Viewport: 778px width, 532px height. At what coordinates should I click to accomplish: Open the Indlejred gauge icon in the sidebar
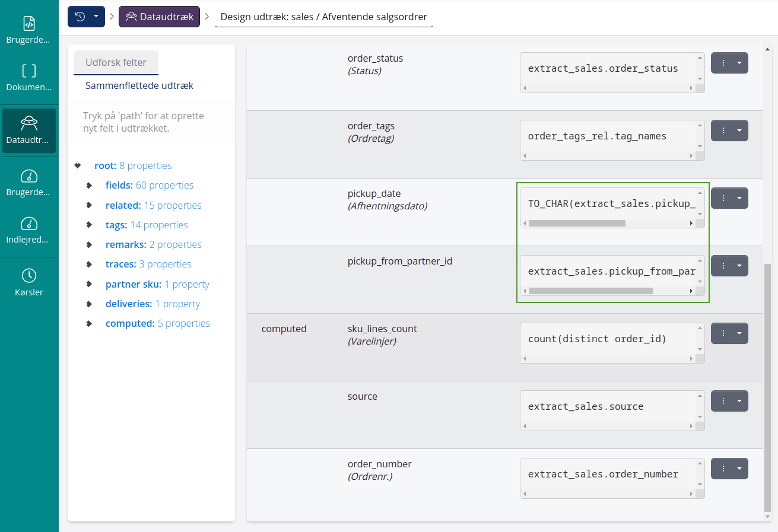coord(28,224)
